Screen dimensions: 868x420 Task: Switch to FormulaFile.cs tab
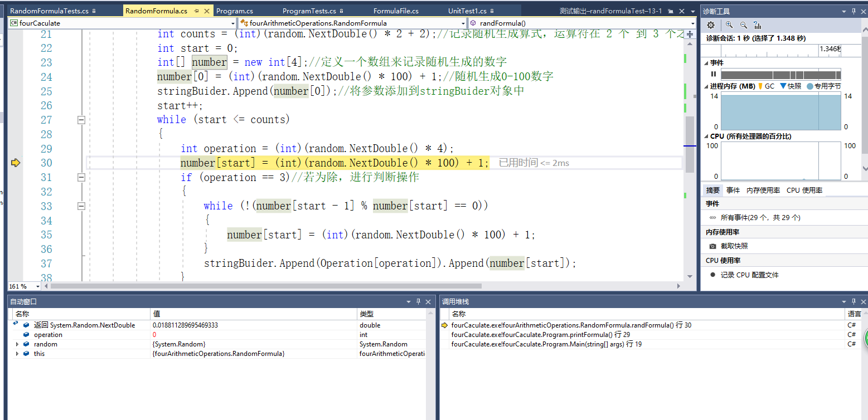(x=396, y=11)
